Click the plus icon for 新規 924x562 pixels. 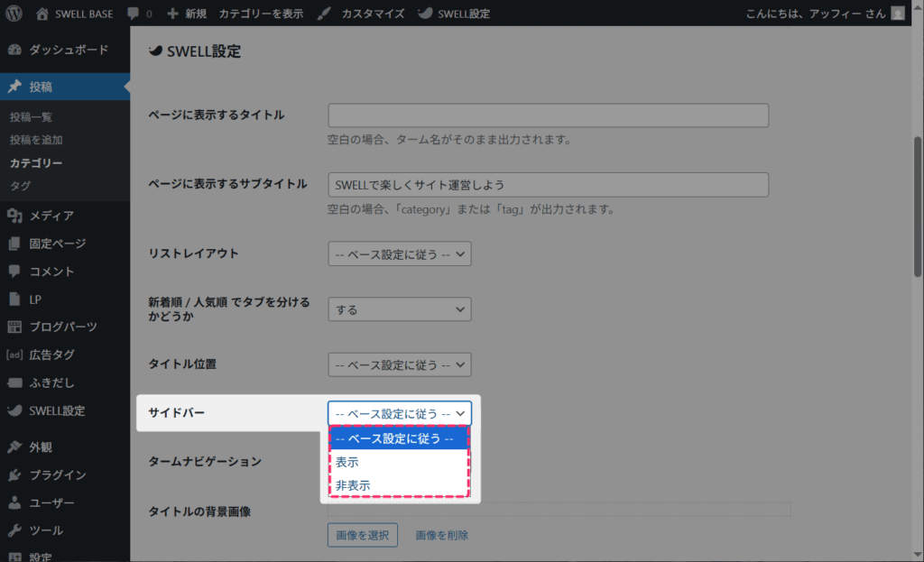(172, 13)
